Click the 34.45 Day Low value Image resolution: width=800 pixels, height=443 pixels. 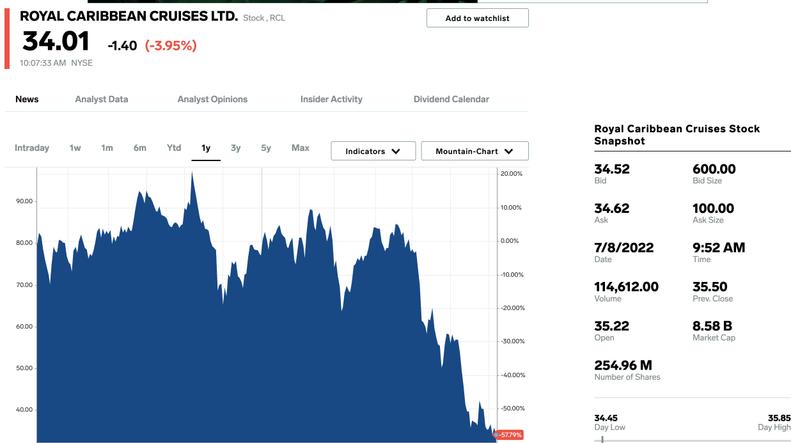tap(606, 418)
